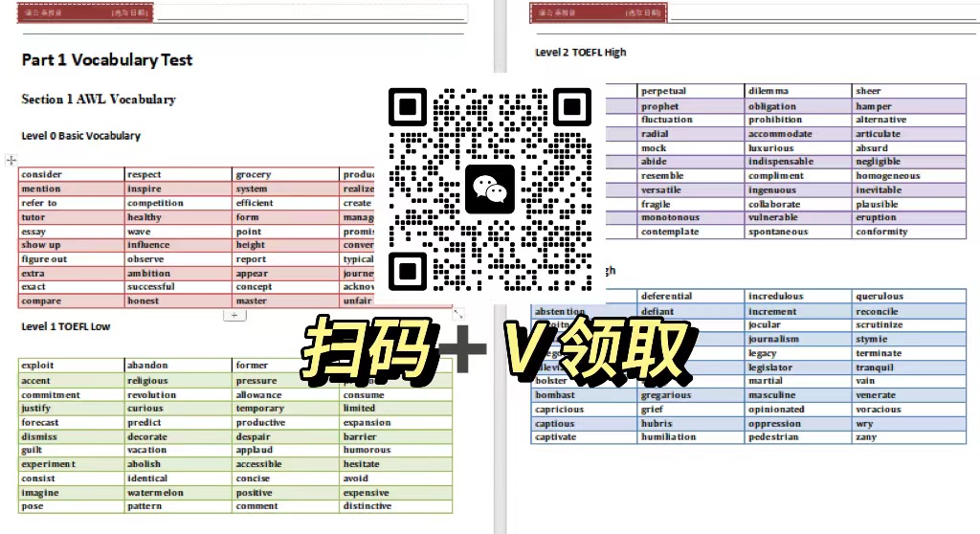Click the "Level 0 Basic Vocabulary" heading
This screenshot has height=534, width=980.
(x=80, y=136)
